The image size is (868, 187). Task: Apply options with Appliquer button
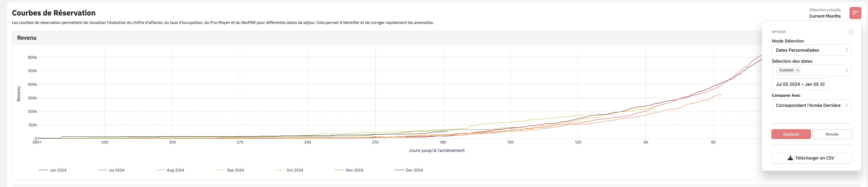tap(791, 134)
